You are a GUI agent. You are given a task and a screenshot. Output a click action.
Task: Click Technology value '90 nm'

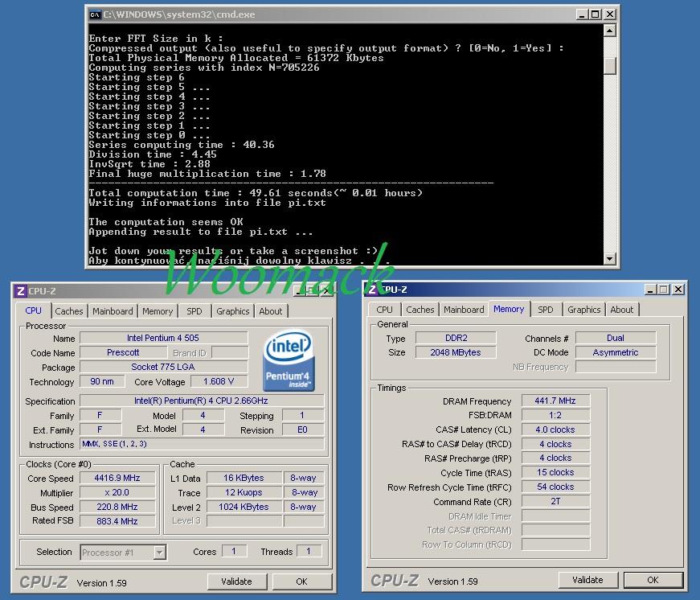tap(102, 381)
